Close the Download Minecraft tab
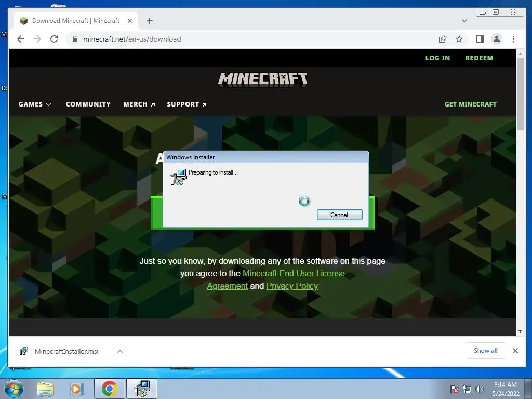Viewport: 532px width, 399px height. click(129, 21)
